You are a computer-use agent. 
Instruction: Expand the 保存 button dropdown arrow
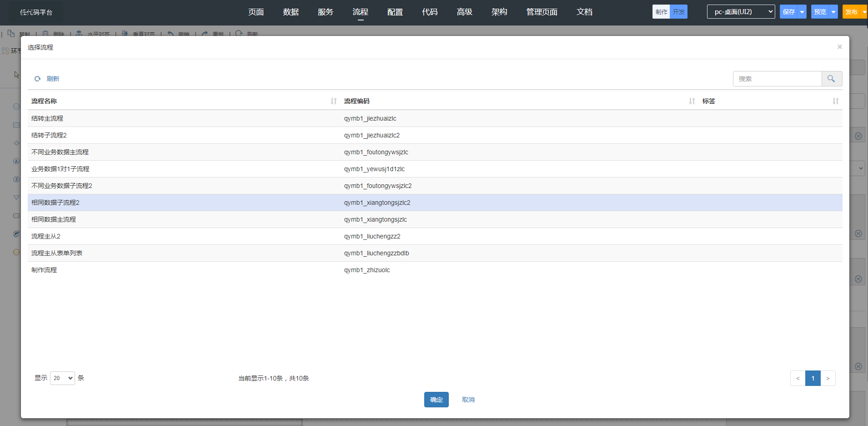[x=802, y=12]
